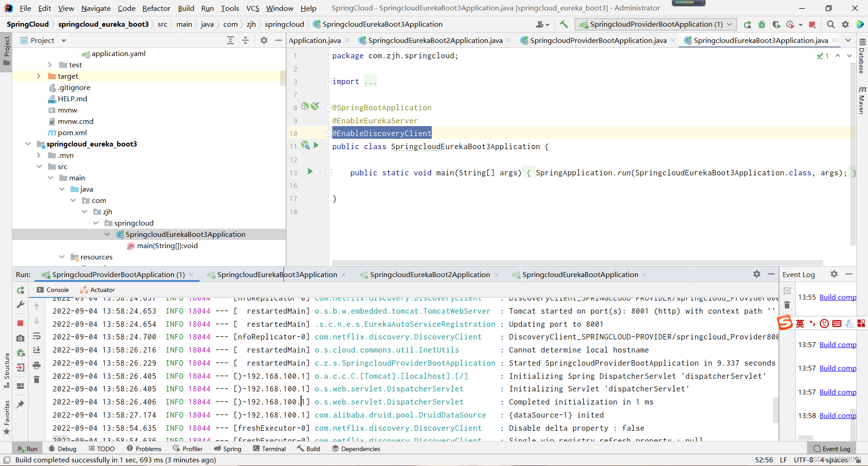Mark all Event Log notifications read
This screenshot has width=868, height=466.
coord(787,290)
